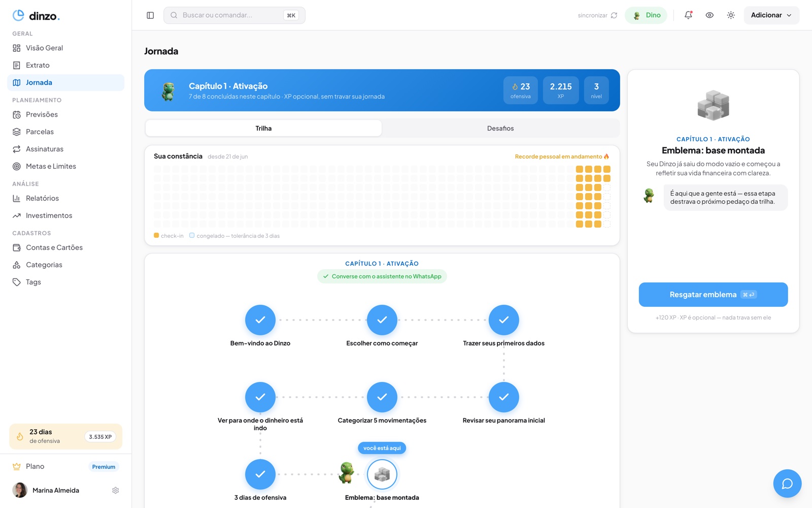Select Bem-vindo ao Dinzo step node

[260, 320]
